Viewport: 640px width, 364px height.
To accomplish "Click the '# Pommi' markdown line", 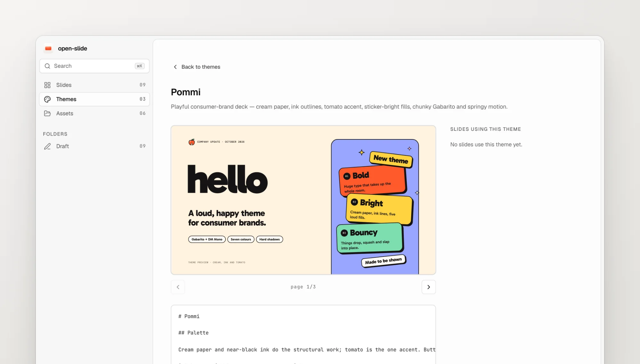I will [189, 316].
